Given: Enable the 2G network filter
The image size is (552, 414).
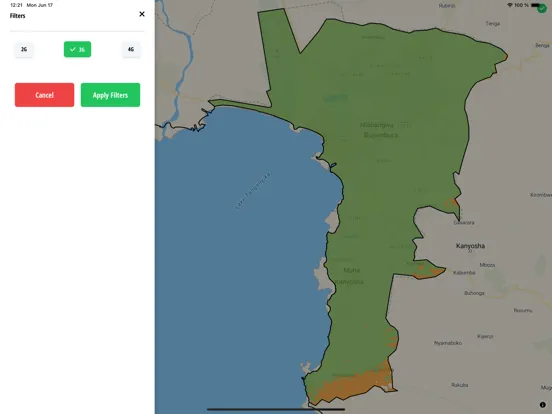Looking at the screenshot, I should [24, 49].
